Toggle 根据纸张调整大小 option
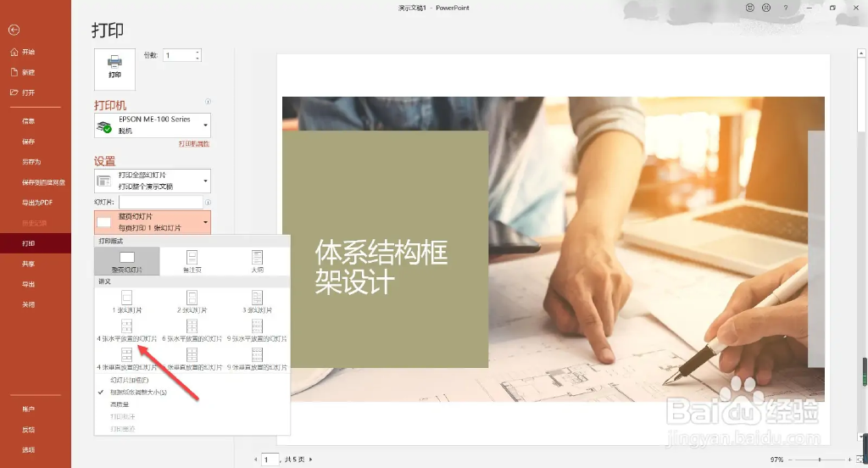The image size is (868, 468). [138, 393]
